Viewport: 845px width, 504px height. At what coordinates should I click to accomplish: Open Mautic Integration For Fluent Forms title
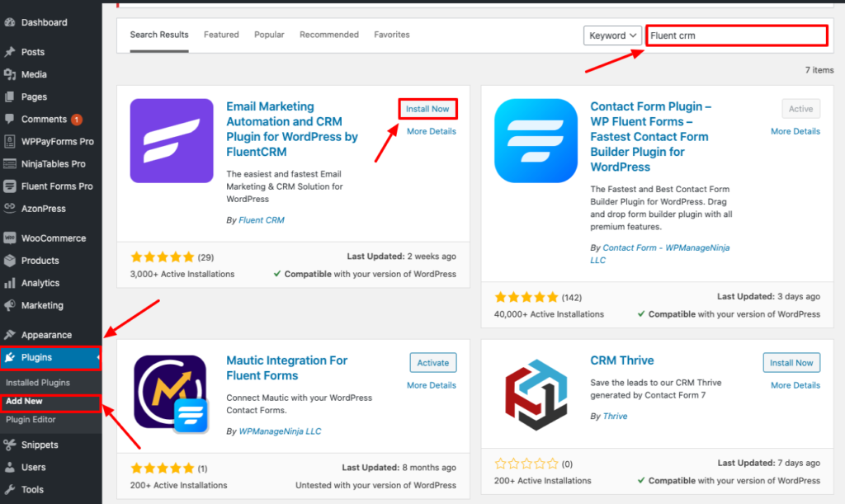(286, 368)
